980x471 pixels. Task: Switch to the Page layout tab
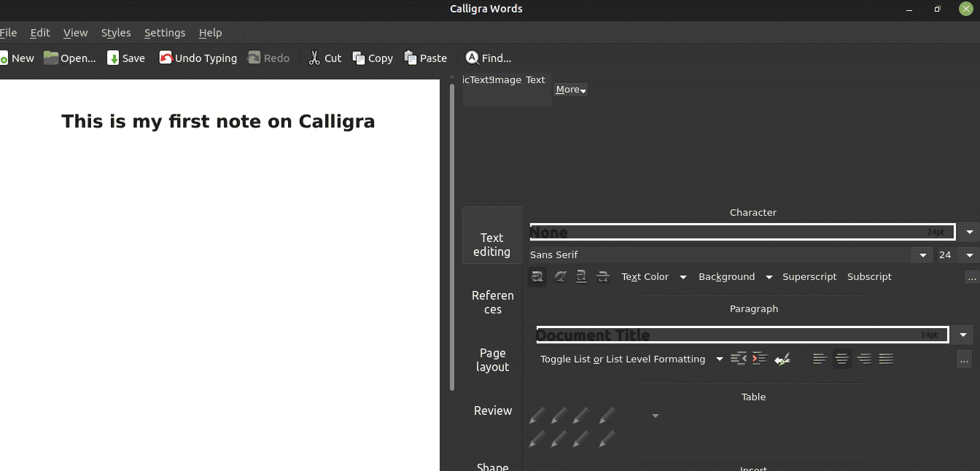tap(493, 360)
